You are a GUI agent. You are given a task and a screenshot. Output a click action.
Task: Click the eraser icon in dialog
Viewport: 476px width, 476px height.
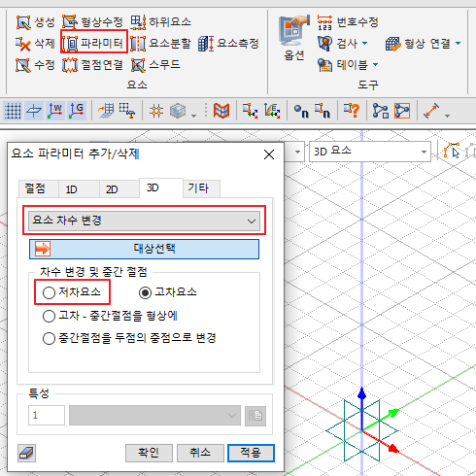click(x=26, y=453)
